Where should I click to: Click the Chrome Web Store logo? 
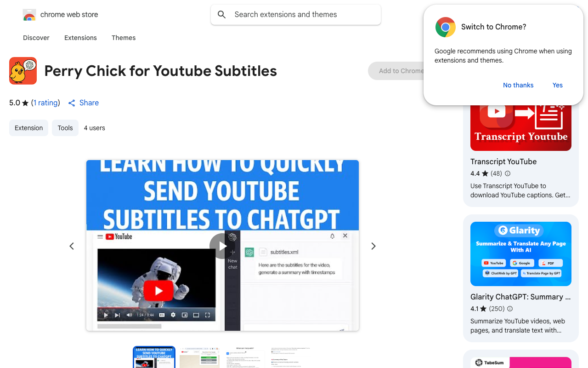coord(29,15)
